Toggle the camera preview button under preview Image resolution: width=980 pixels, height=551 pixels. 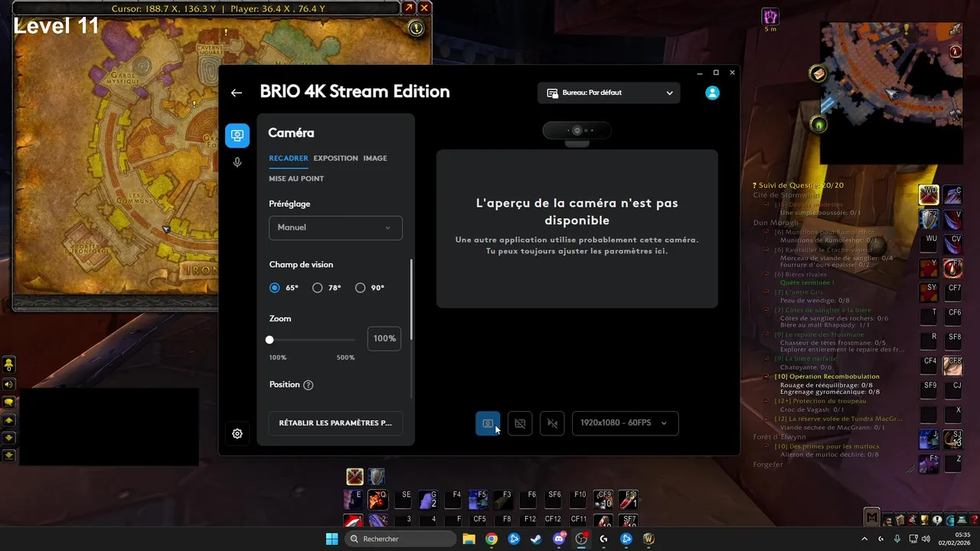488,423
